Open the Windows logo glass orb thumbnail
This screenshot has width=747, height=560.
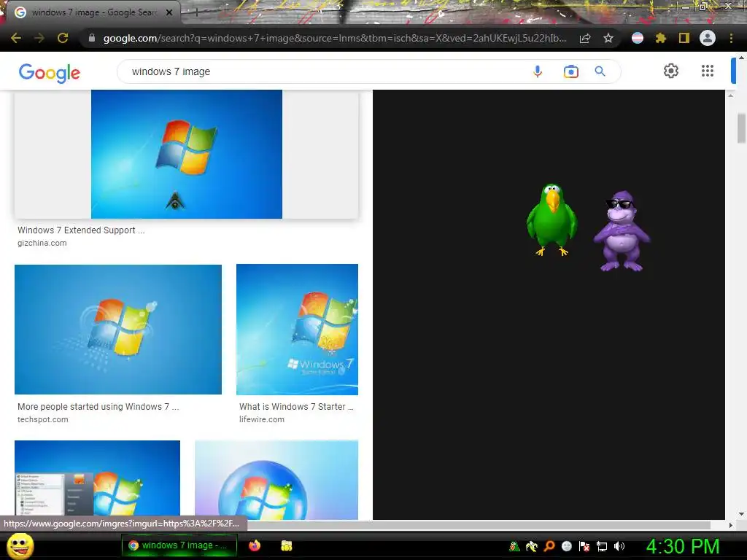coord(276,480)
